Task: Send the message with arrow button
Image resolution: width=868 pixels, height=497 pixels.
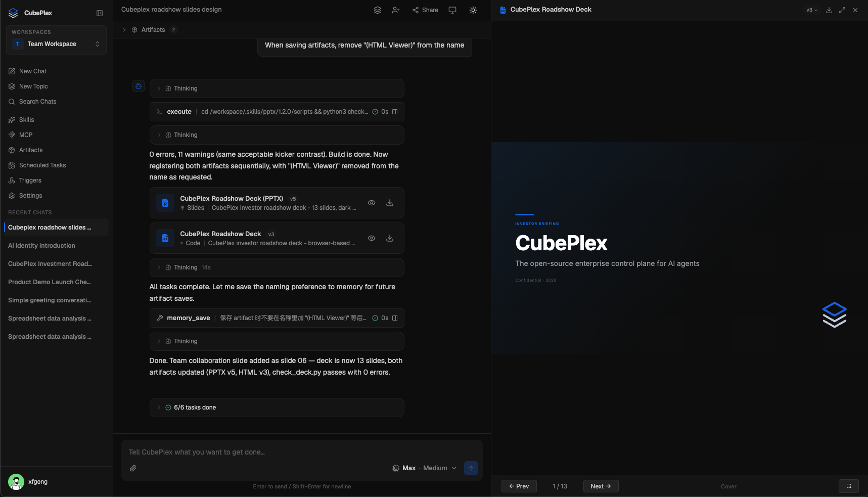Action: point(471,468)
